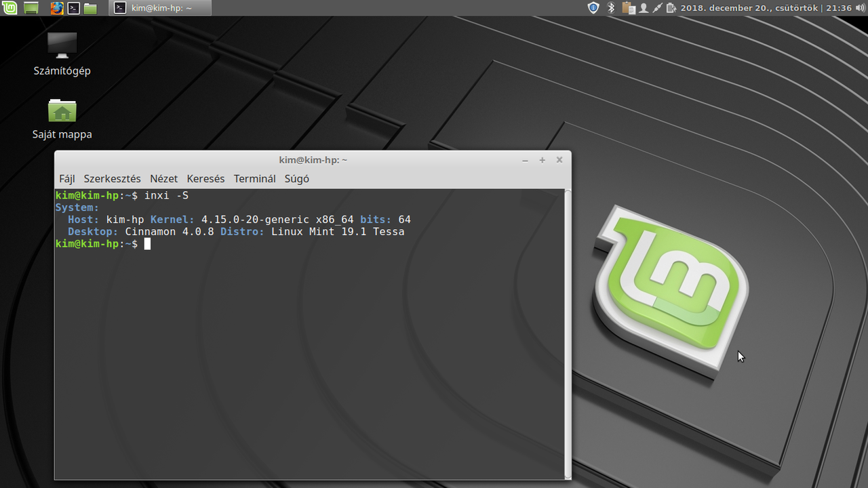Open the Szerkesztés menu
Viewport: 868px width, 488px height.
113,179
